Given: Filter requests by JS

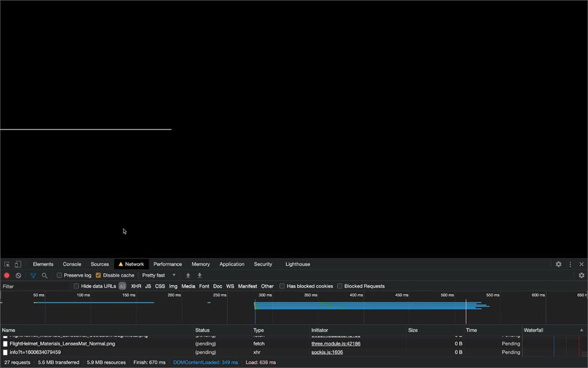Looking at the screenshot, I should tap(148, 286).
